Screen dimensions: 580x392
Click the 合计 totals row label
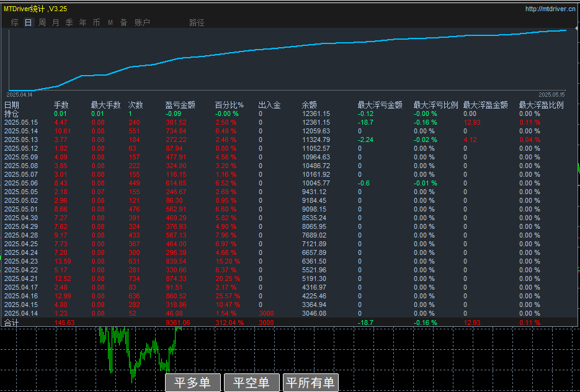click(x=12, y=323)
